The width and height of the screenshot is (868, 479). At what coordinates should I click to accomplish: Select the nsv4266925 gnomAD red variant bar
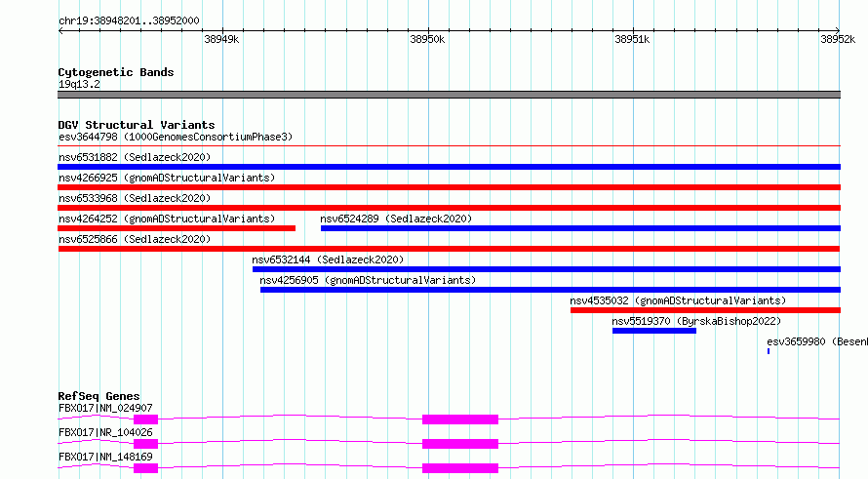449,187
